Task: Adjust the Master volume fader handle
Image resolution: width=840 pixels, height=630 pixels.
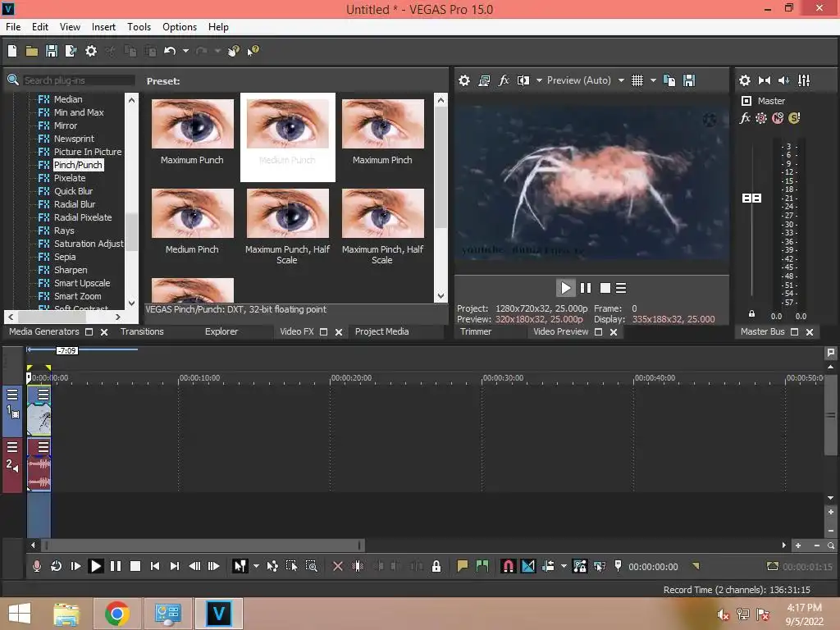Action: (751, 199)
